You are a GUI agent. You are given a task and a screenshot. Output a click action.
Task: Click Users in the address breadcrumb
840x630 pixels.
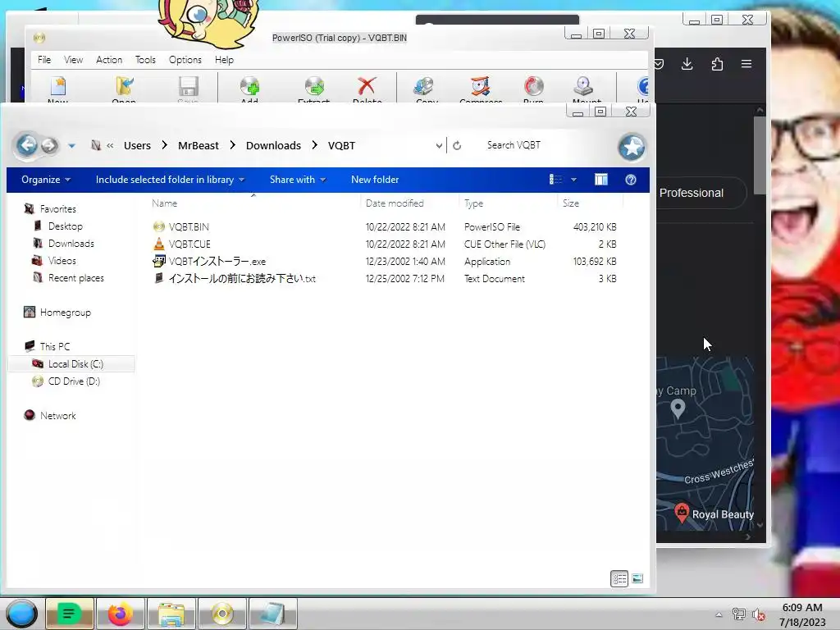137,146
